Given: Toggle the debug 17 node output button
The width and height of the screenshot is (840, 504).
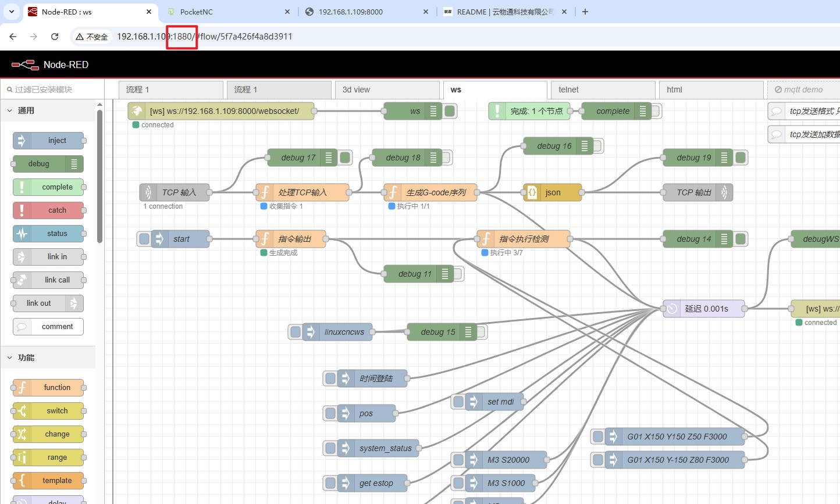Looking at the screenshot, I should 345,158.
